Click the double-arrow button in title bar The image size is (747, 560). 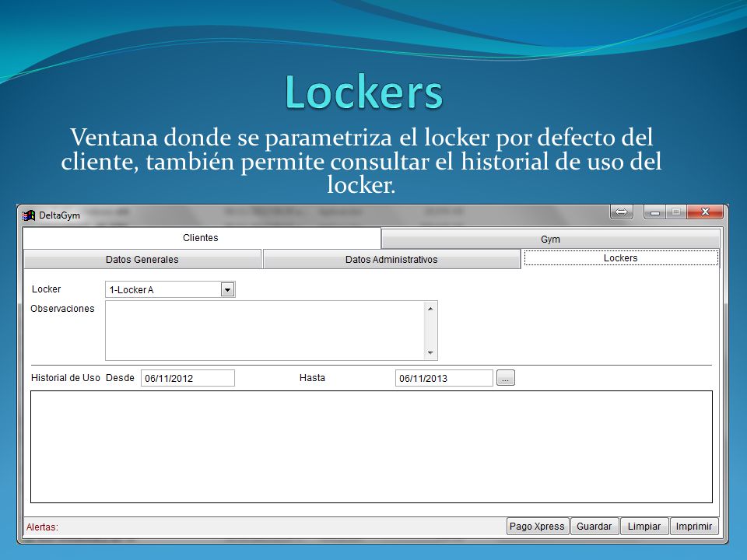[621, 212]
